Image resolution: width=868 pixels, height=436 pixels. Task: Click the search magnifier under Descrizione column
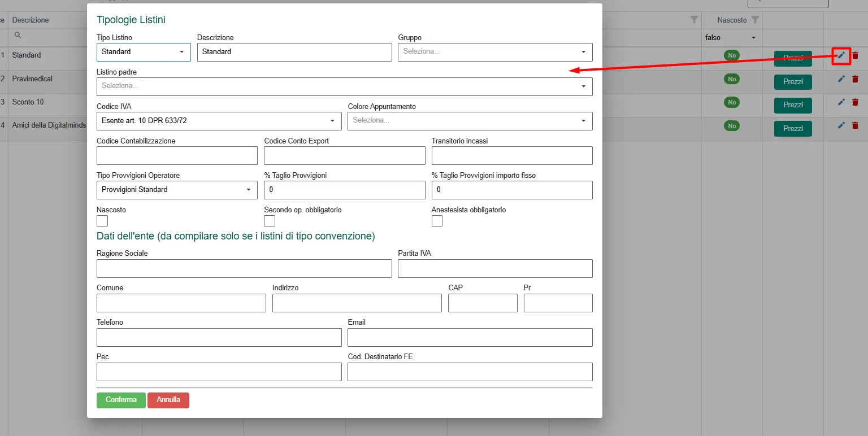[18, 35]
